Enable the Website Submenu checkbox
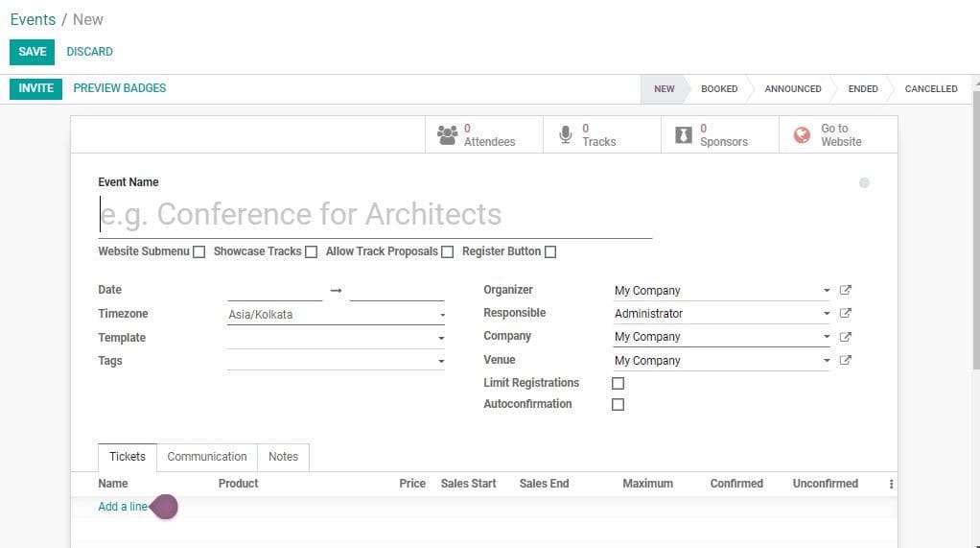 (x=198, y=251)
